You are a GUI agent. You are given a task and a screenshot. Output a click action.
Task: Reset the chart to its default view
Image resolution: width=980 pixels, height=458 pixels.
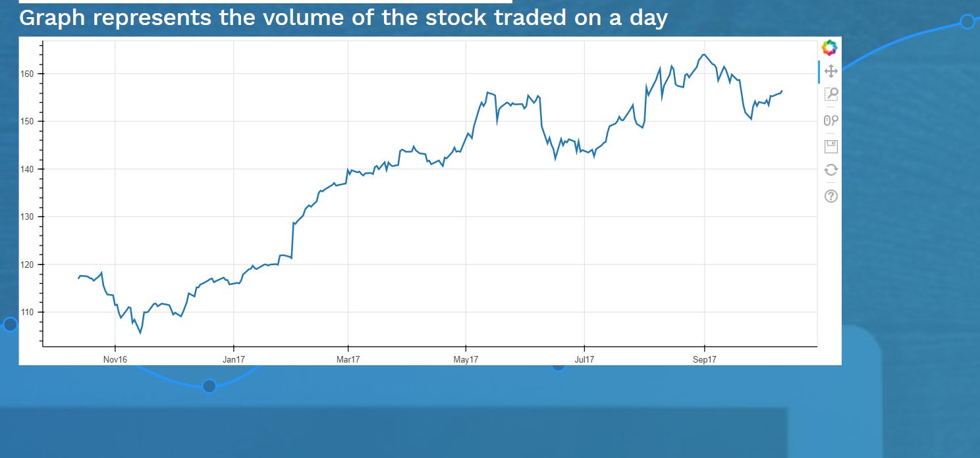pyautogui.click(x=830, y=170)
